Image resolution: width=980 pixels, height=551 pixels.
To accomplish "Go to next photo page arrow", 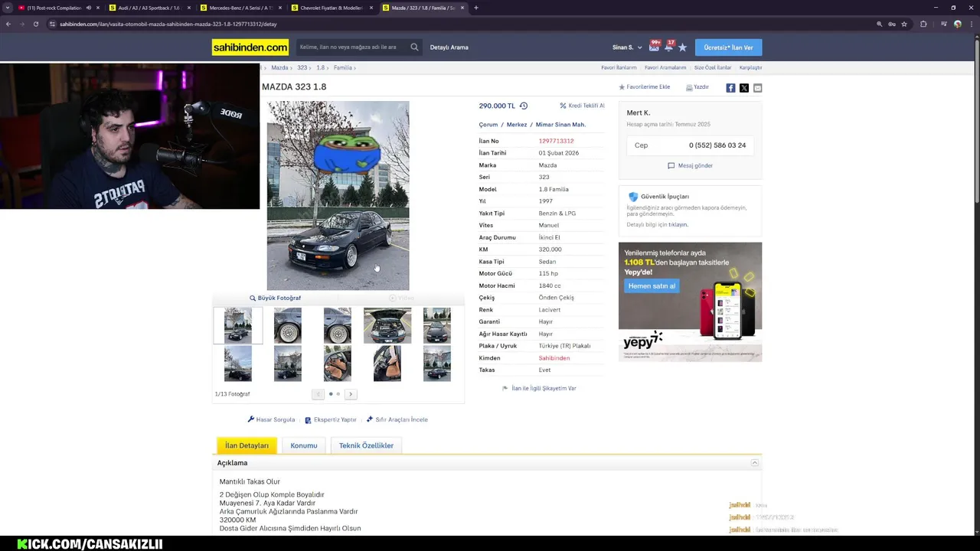I will 351,394.
